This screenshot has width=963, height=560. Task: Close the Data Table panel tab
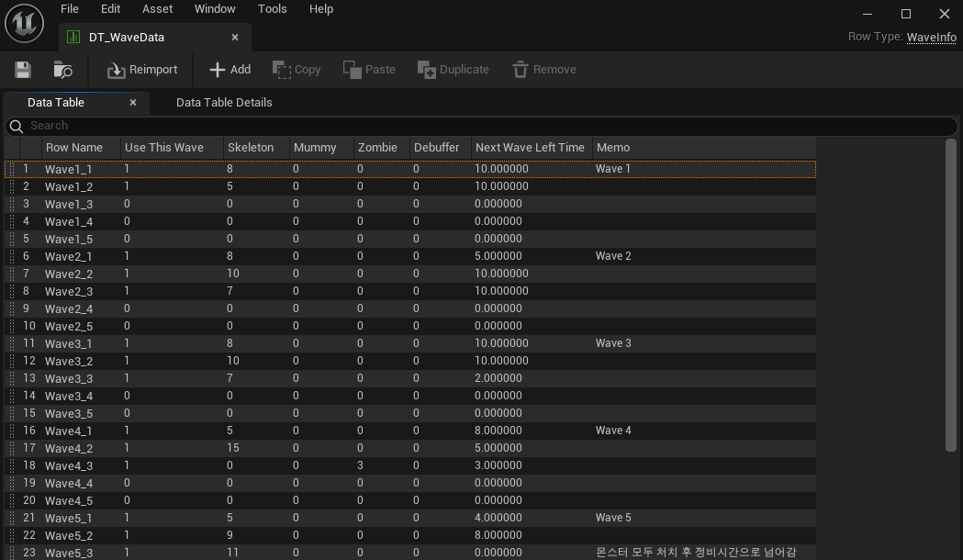click(x=133, y=103)
